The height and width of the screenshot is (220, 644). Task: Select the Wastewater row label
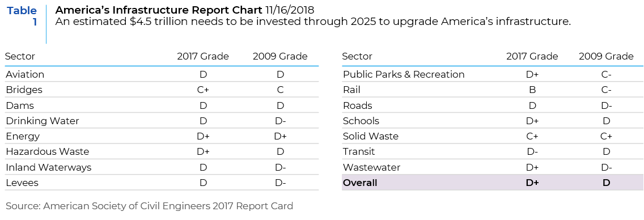click(x=371, y=167)
